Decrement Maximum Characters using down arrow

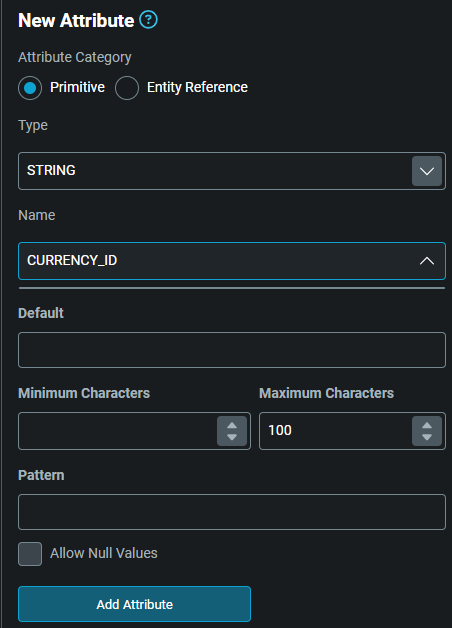coord(427,437)
